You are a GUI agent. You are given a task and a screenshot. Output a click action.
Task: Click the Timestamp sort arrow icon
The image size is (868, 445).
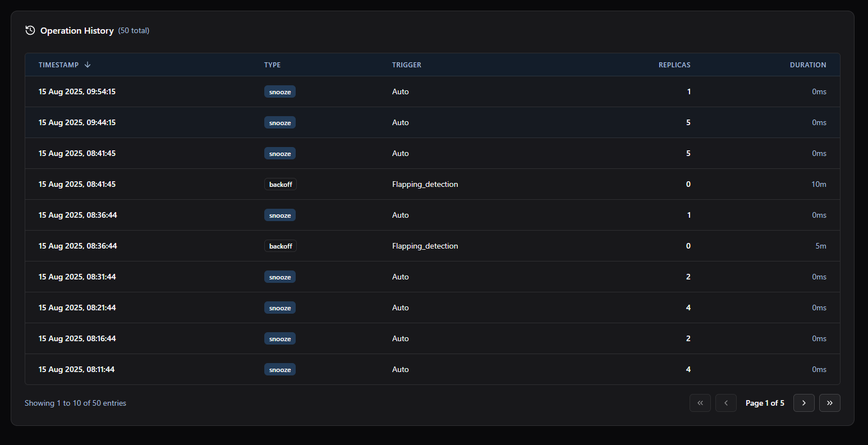88,65
